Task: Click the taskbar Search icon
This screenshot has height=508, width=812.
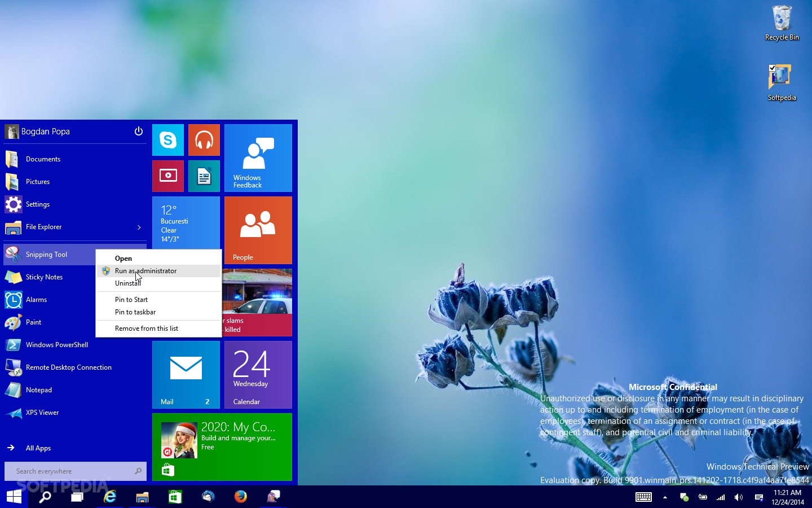Action: click(45, 497)
